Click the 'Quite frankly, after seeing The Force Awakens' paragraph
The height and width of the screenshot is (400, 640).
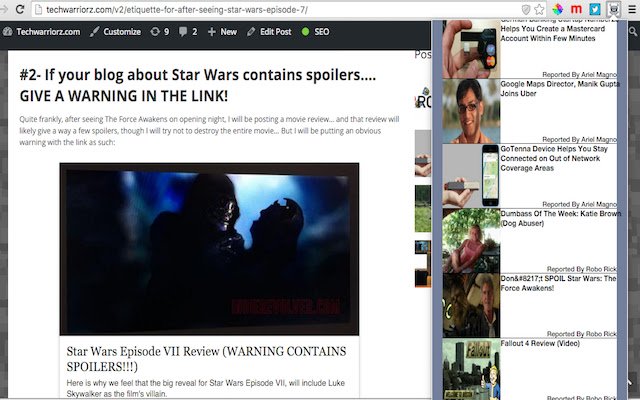coord(209,131)
